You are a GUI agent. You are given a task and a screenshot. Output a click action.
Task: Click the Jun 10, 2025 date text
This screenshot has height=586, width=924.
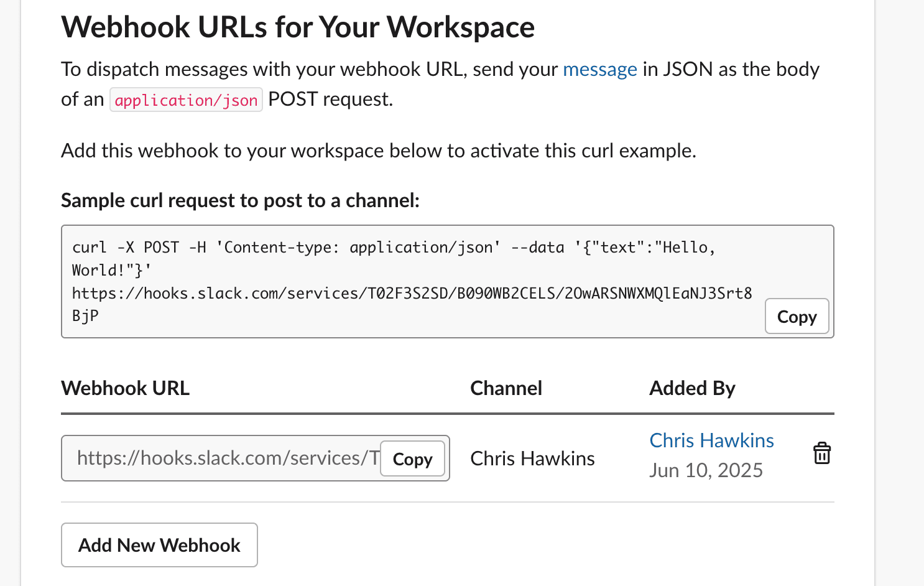pyautogui.click(x=706, y=470)
